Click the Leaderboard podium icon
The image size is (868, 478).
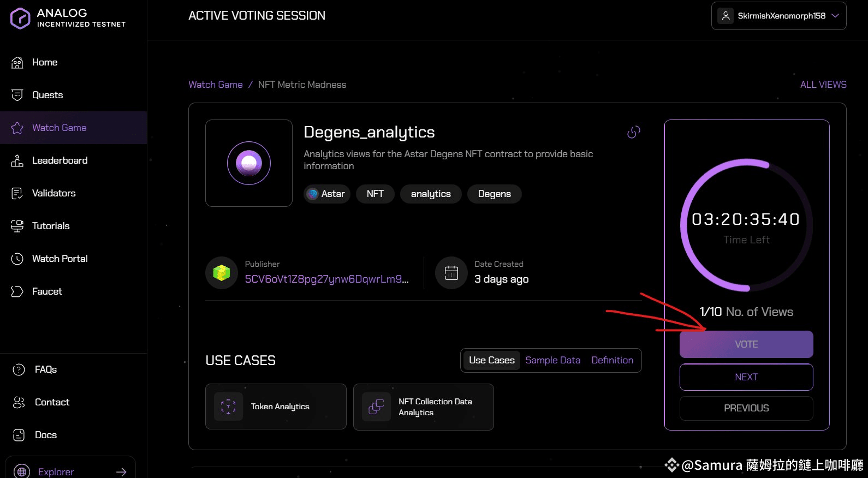click(x=17, y=160)
